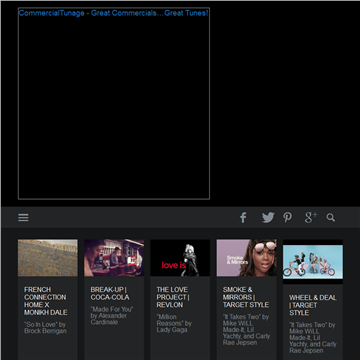Click 'Million Reasons' by Lady Gaga text
This screenshot has width=360, height=360.
[x=174, y=323]
